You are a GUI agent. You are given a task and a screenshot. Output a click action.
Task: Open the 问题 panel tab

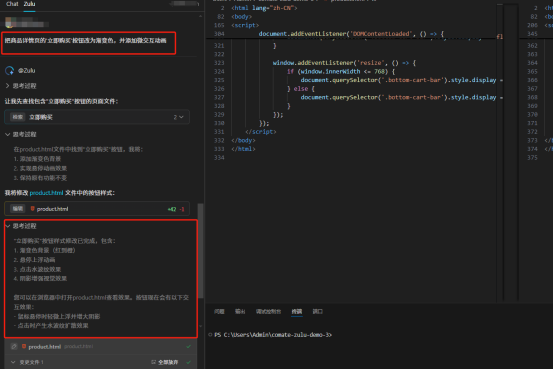pyautogui.click(x=219, y=311)
